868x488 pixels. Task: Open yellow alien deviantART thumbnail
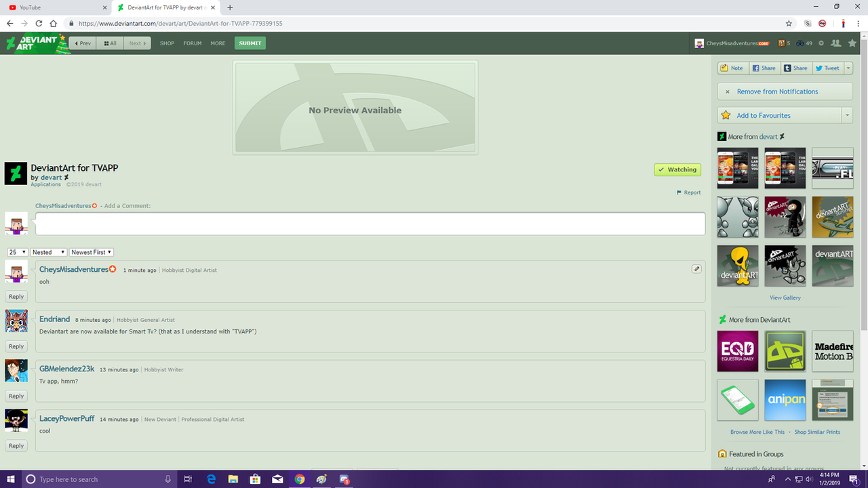pyautogui.click(x=738, y=266)
